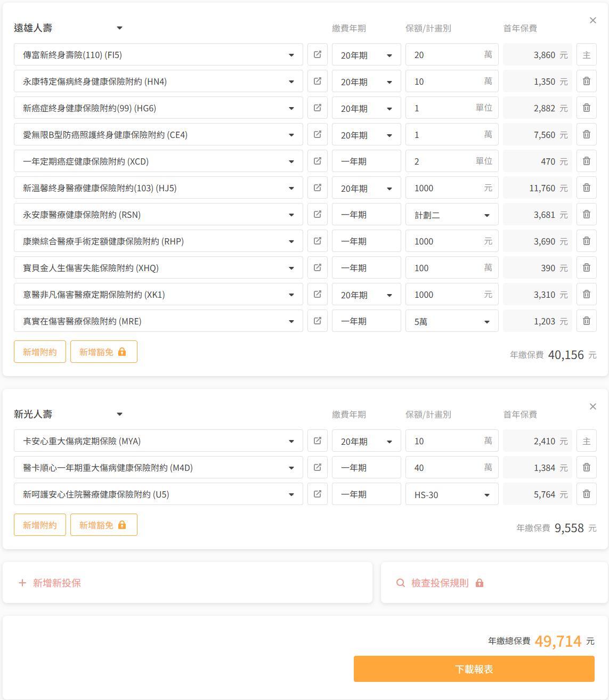
Task: Click the 主 main-policy badge on FI5 row
Action: click(587, 54)
